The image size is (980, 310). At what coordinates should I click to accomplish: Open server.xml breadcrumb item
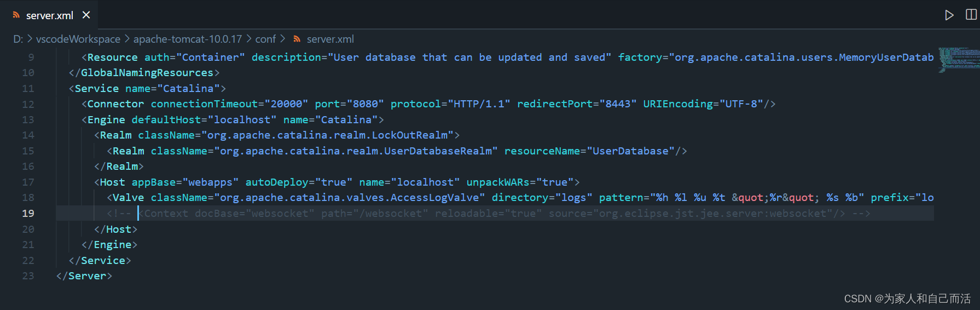[330, 39]
